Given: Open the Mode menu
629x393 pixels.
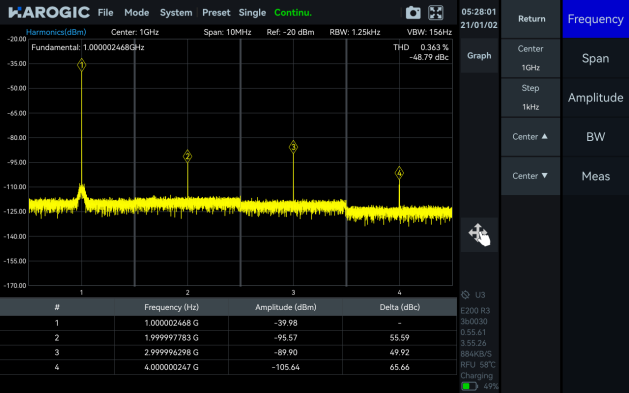Looking at the screenshot, I should (136, 13).
